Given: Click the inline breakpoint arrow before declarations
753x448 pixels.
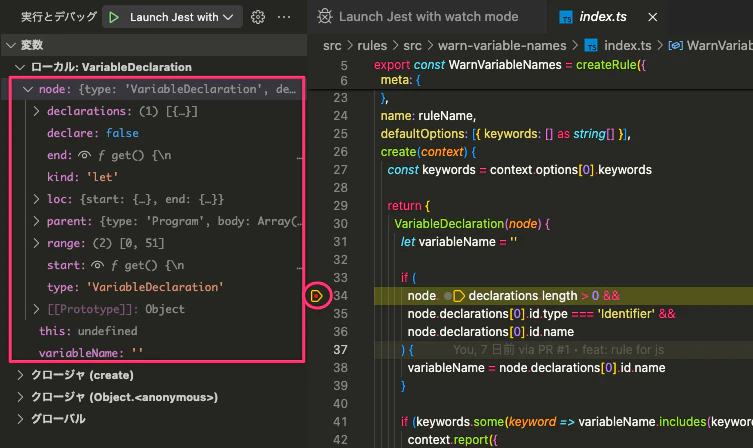Looking at the screenshot, I should [x=459, y=296].
